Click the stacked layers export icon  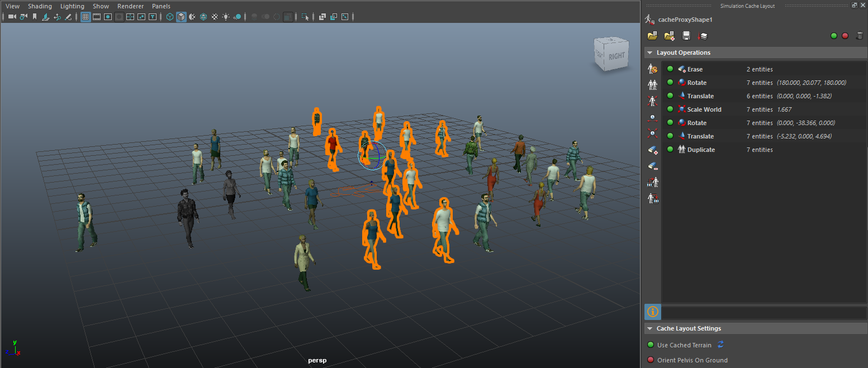click(x=703, y=36)
